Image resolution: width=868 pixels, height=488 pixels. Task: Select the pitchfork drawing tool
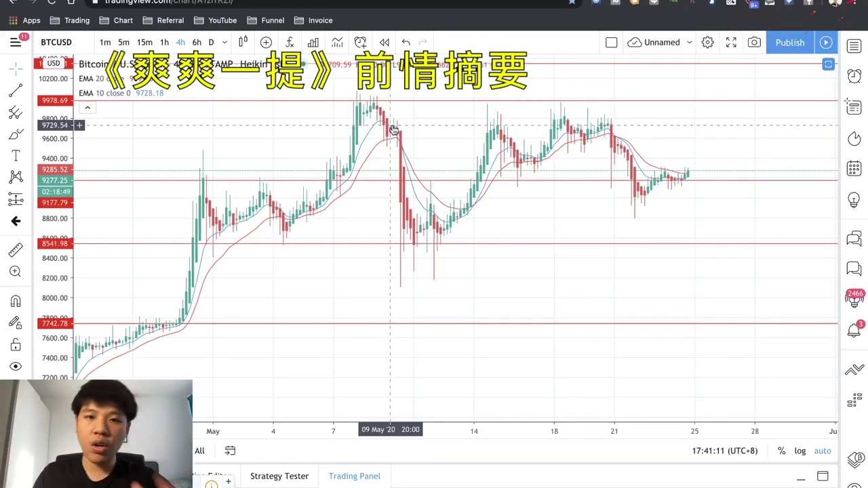16,112
